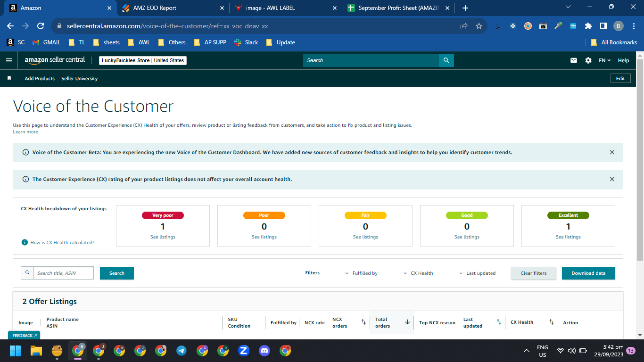This screenshot has height=362, width=644.
Task: Focus the Search title, ASIN field
Action: click(x=64, y=273)
